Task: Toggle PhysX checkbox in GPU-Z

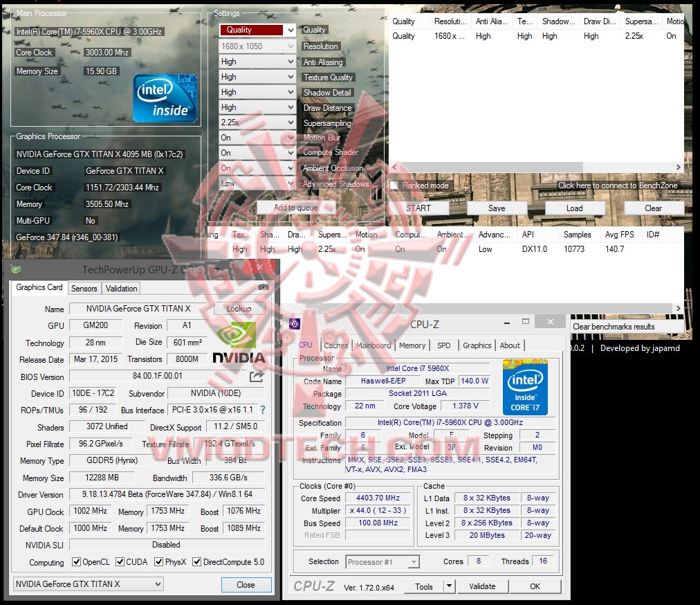Action: click(158, 561)
